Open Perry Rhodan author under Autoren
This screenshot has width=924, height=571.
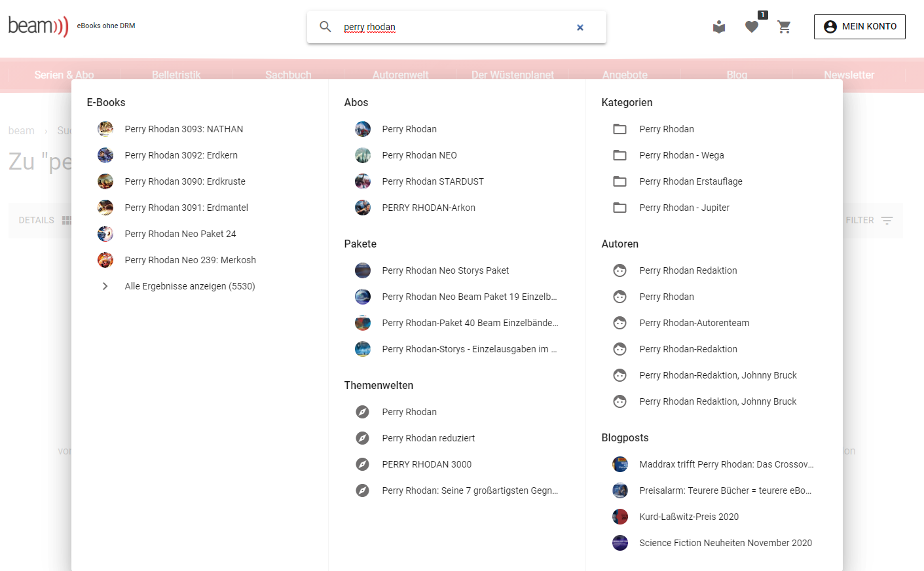tap(666, 297)
